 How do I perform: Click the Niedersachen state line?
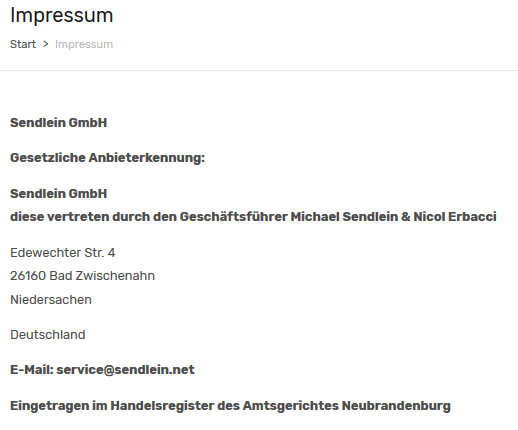tap(51, 300)
